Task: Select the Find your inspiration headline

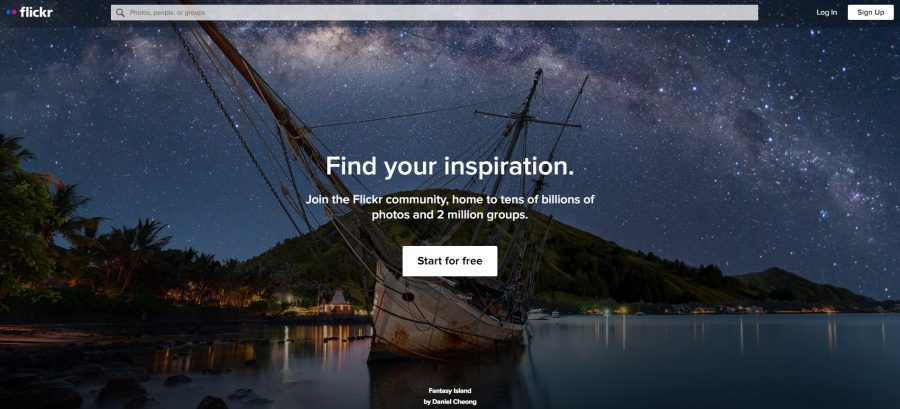Action: click(449, 166)
